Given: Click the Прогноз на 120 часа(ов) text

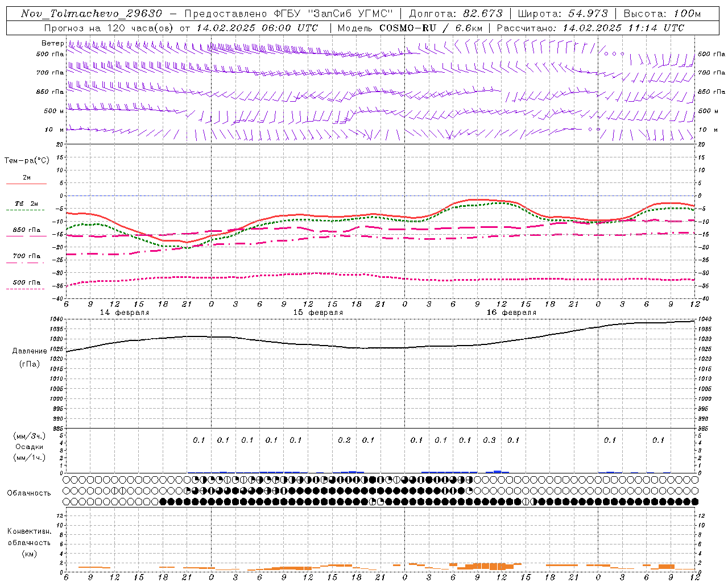Looking at the screenshot, I should pyautogui.click(x=109, y=28).
